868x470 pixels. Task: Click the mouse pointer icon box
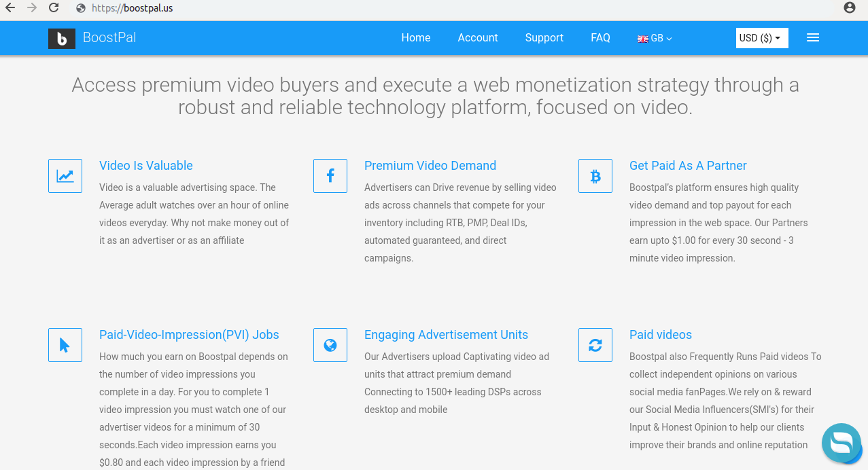(x=65, y=345)
